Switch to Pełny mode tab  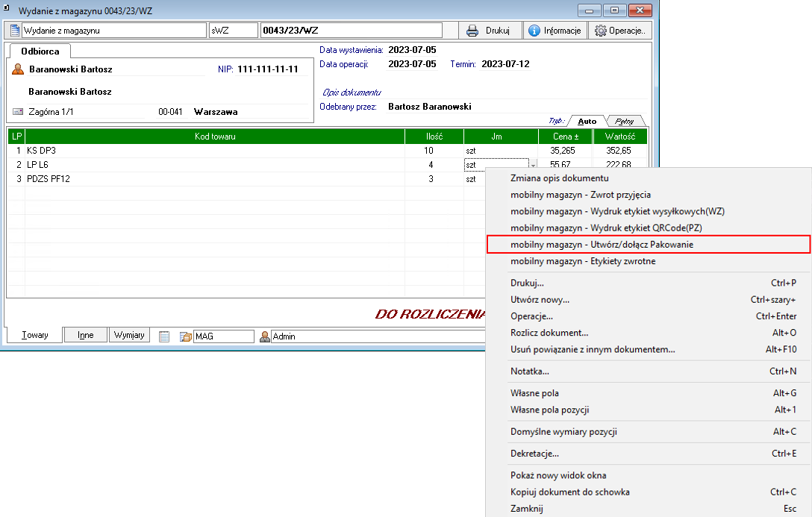pyautogui.click(x=624, y=121)
